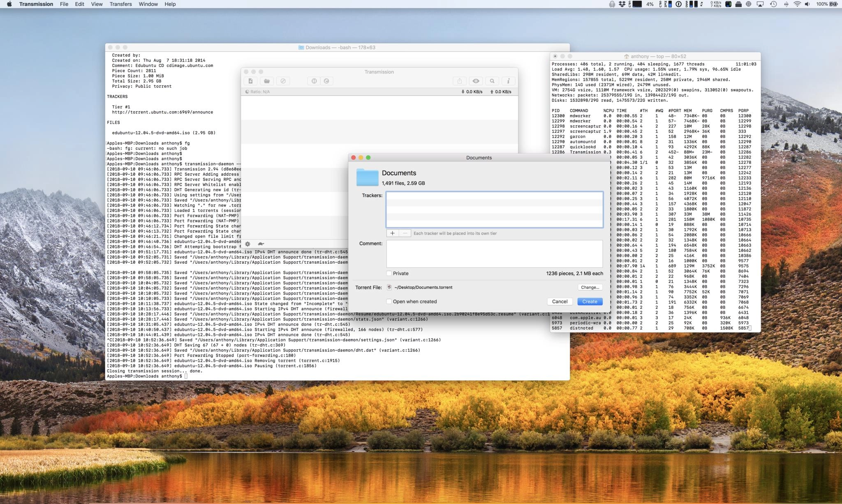The image size is (842, 504).
Task: Open the View menu
Action: [97, 4]
